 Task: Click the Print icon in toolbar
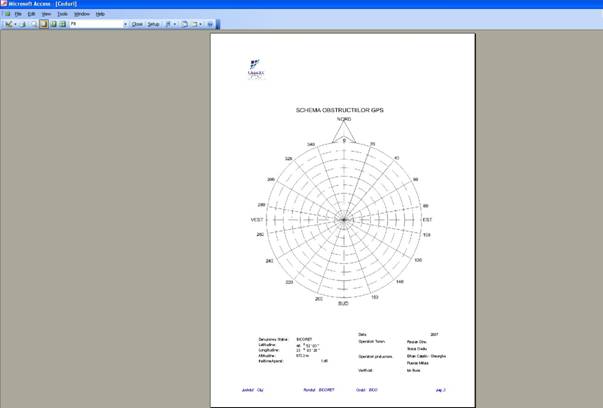pos(23,23)
